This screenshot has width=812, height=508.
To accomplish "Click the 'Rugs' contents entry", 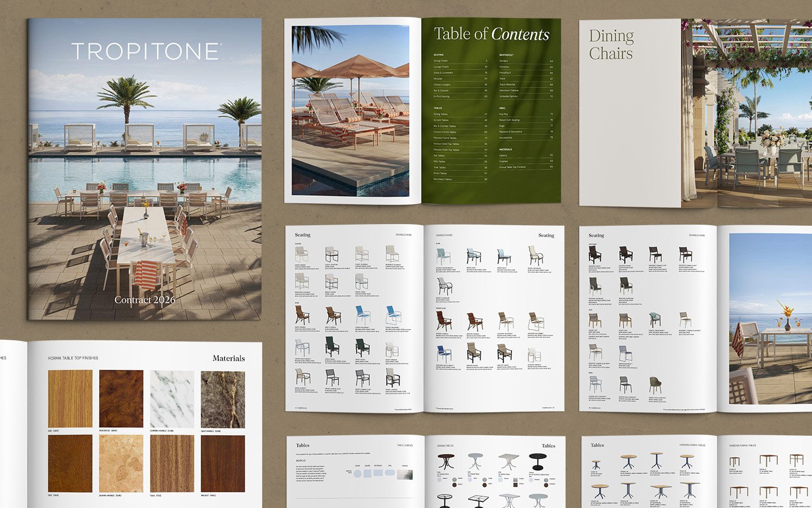I will [502, 126].
